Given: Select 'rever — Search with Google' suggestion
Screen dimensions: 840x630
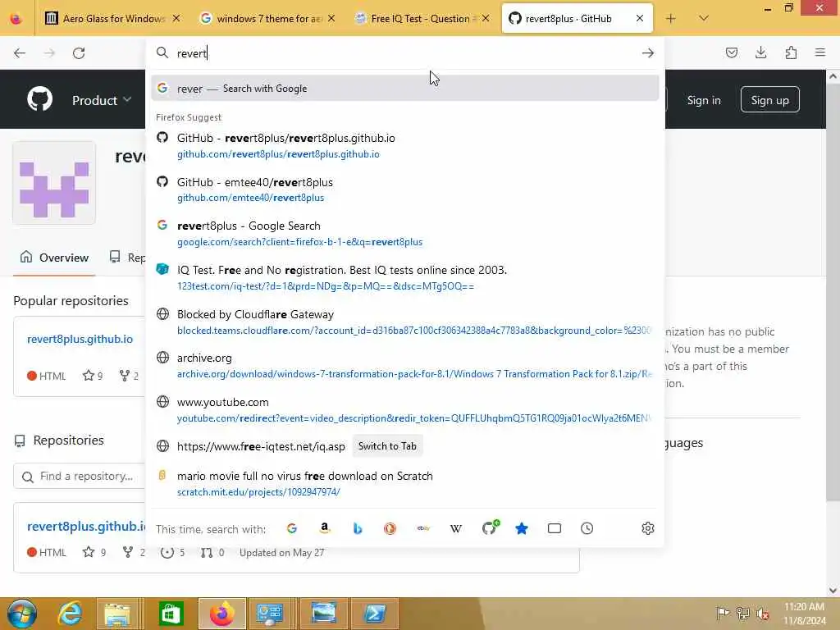Looking at the screenshot, I should [x=405, y=89].
